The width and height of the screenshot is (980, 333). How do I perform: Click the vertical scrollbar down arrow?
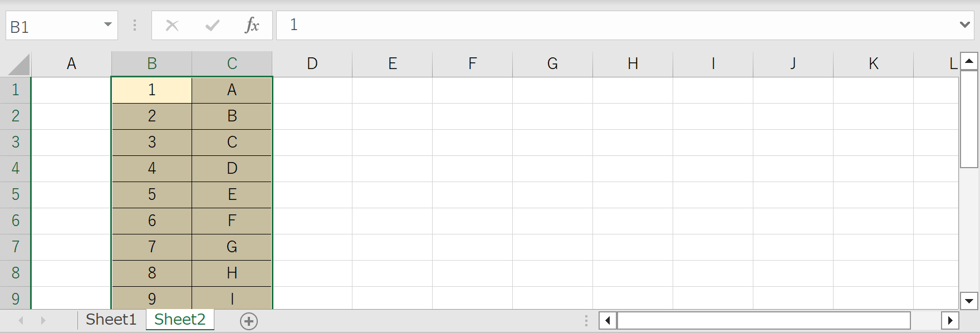[969, 301]
